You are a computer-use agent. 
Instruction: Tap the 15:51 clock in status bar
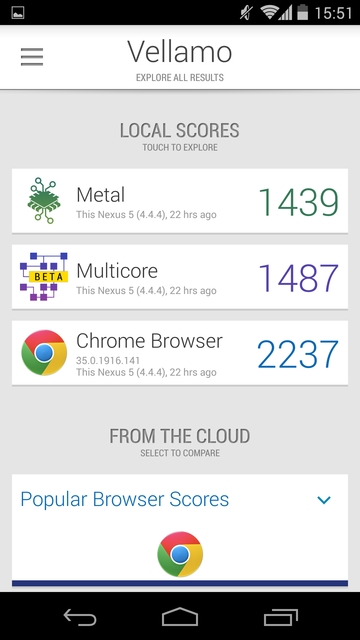333,13
